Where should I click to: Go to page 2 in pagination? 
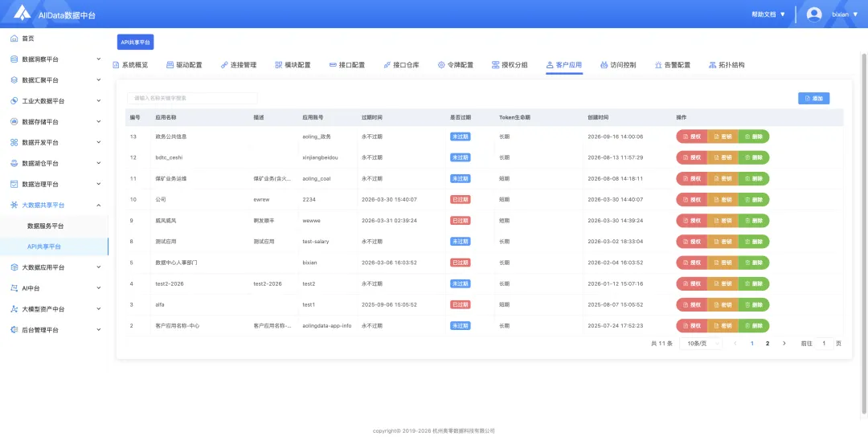[768, 344]
